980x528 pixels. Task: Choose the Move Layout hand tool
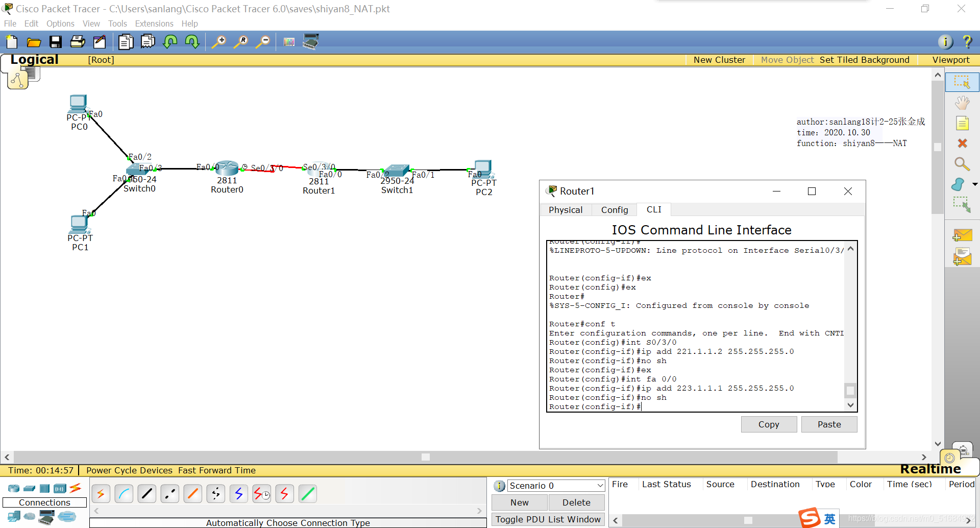[x=962, y=103]
